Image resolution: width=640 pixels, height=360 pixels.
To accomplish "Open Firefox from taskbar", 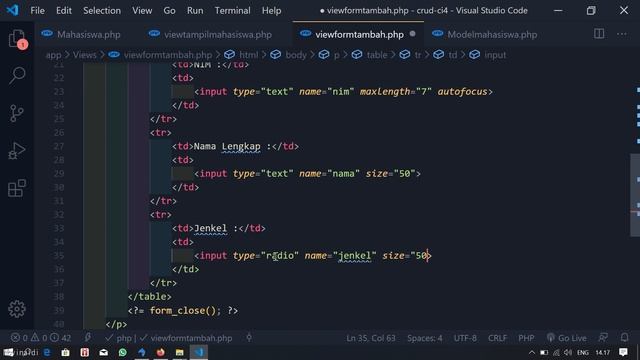I will coord(160,352).
